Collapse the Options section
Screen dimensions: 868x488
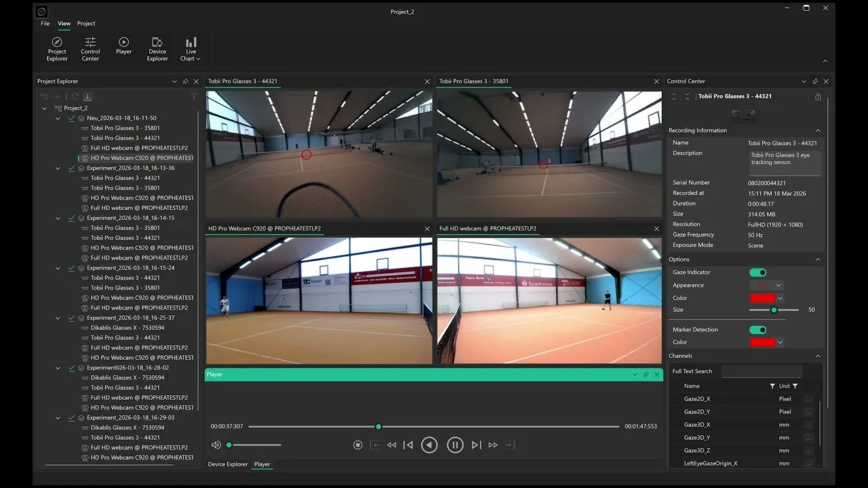[x=818, y=260]
